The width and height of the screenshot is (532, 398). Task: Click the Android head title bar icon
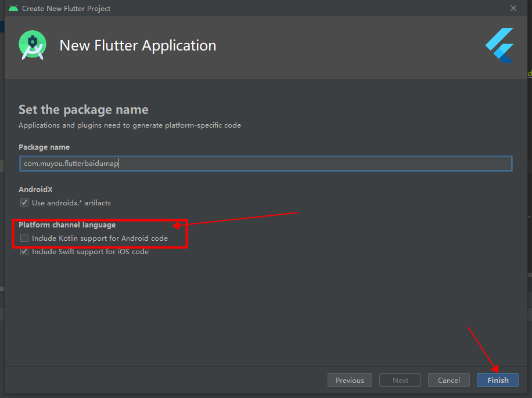coord(13,8)
